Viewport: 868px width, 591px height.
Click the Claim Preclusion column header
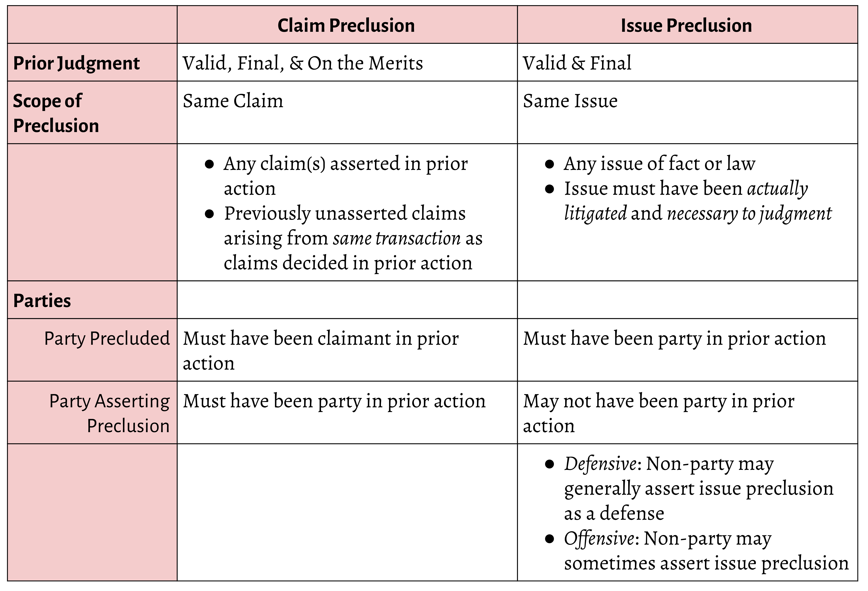pos(346,25)
